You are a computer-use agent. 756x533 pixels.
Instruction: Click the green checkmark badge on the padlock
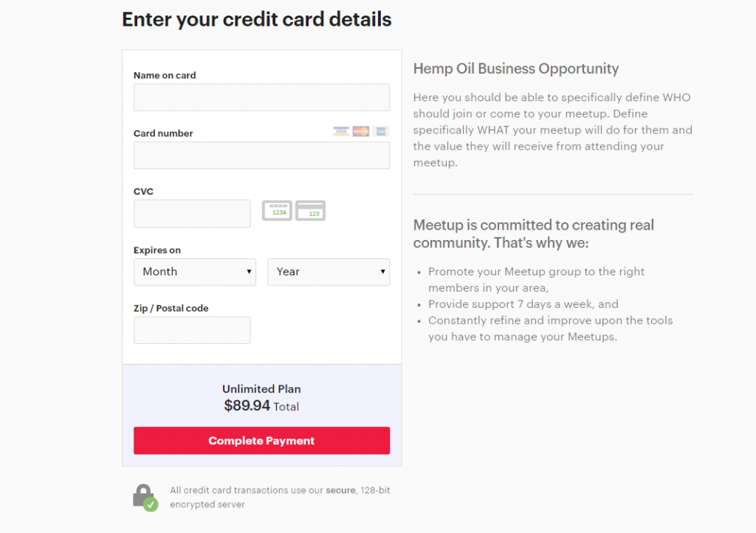coord(152,504)
